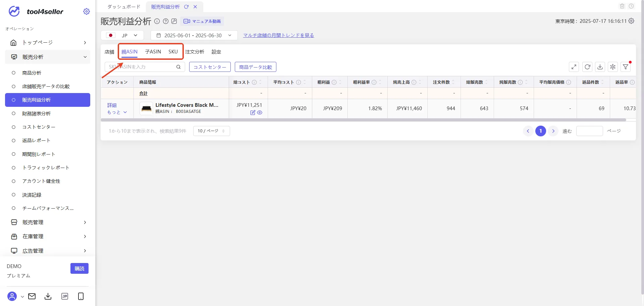Toggle the eye icon under total cost
Viewport: 644px width, 306px height.
coord(260,113)
